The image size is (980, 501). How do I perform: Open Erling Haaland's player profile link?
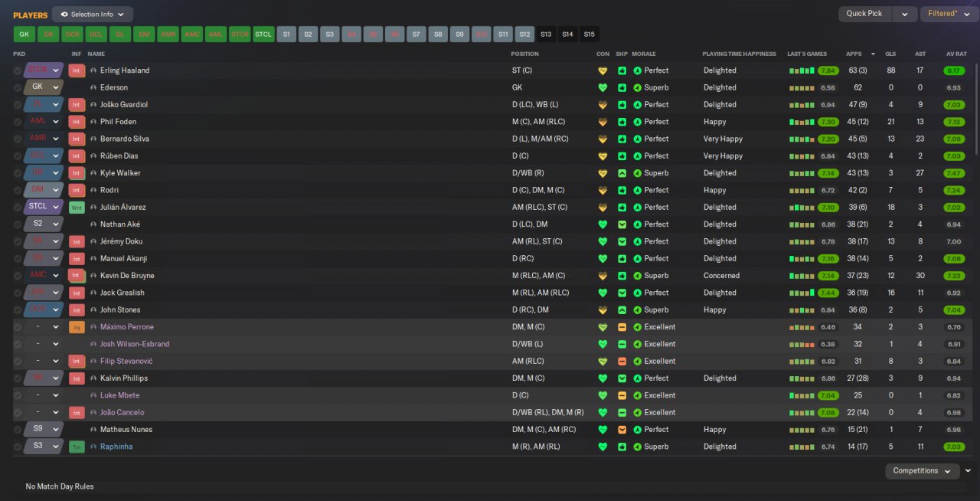(125, 70)
